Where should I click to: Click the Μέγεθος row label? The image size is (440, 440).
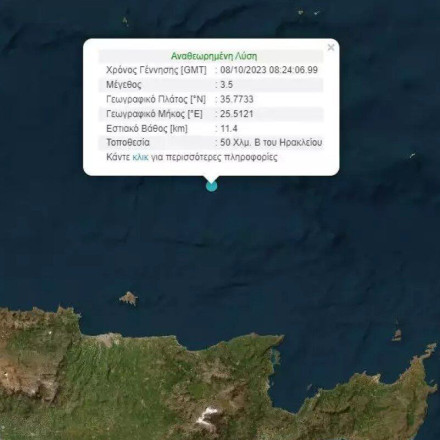point(124,85)
